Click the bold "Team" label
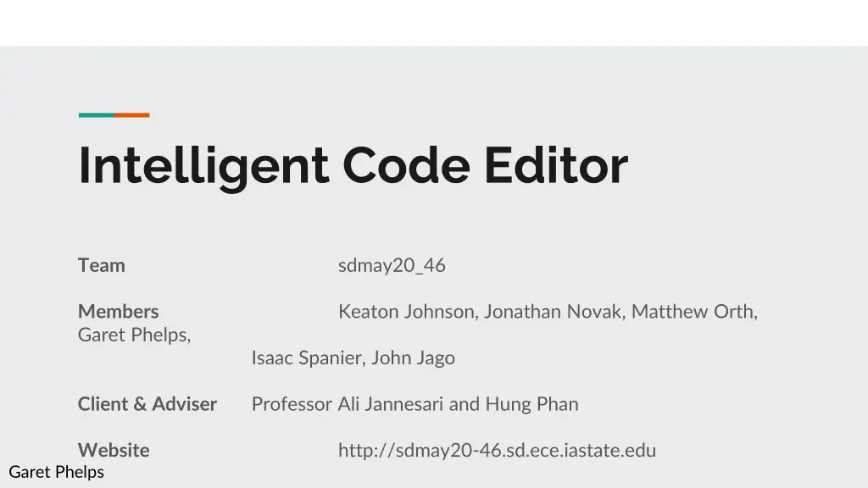The width and height of the screenshot is (868, 488). coord(102,266)
